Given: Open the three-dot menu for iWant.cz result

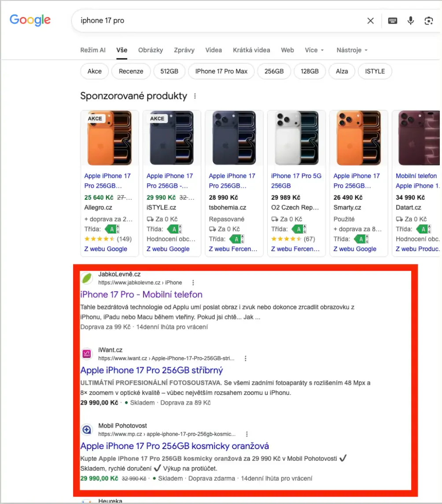Looking at the screenshot, I should [x=246, y=358].
